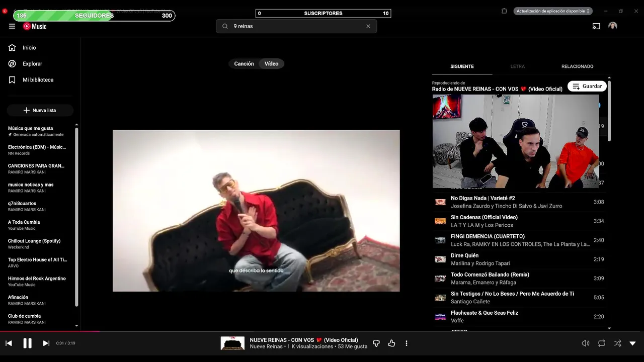Open the account profile avatar
644x362 pixels.
pyautogui.click(x=613, y=26)
